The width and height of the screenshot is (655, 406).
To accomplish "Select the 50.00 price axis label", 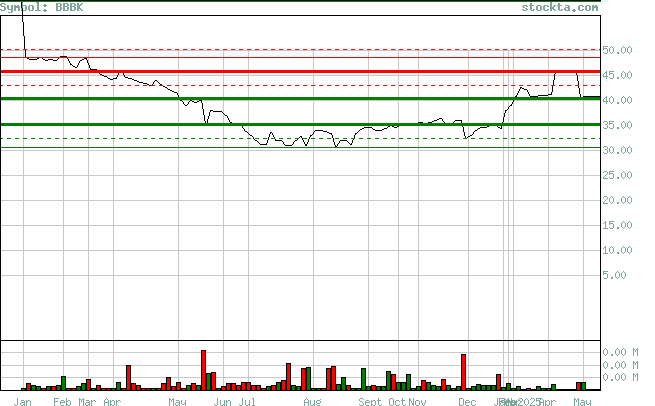I will coord(617,50).
